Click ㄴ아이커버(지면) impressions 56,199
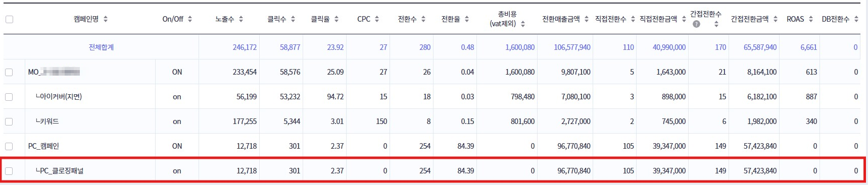Viewport: 868px width, 185px height. point(247,97)
